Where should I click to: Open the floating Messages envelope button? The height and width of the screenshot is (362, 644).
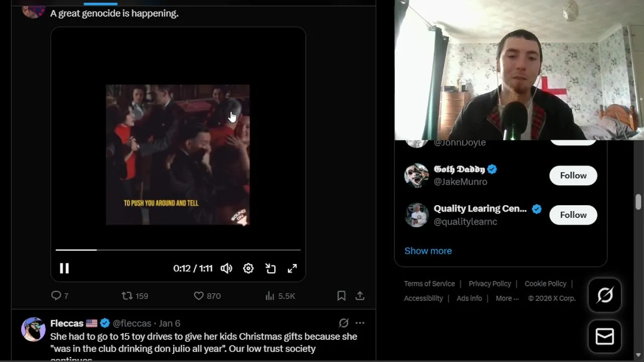605,336
